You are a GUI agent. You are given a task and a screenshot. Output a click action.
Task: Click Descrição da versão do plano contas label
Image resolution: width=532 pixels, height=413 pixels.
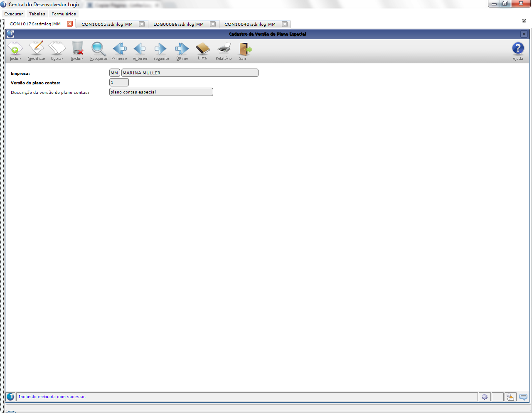pyautogui.click(x=50, y=93)
